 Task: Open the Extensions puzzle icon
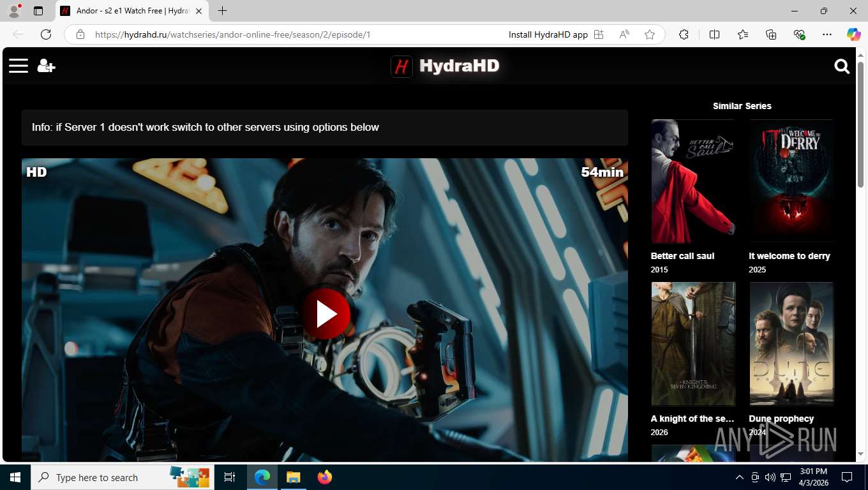(x=684, y=34)
